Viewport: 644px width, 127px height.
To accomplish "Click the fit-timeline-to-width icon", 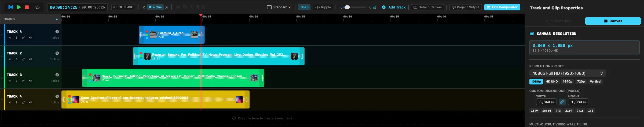I will pos(374,7).
